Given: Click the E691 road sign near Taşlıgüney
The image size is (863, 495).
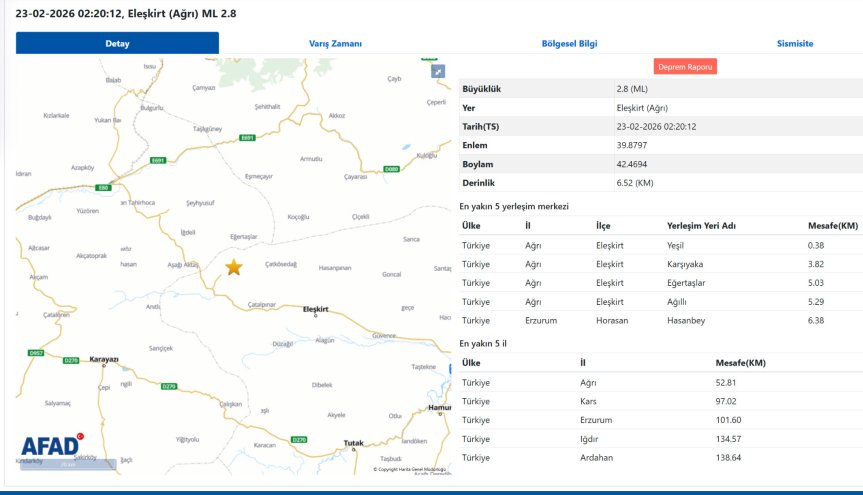Looking at the screenshot, I should click(x=247, y=138).
